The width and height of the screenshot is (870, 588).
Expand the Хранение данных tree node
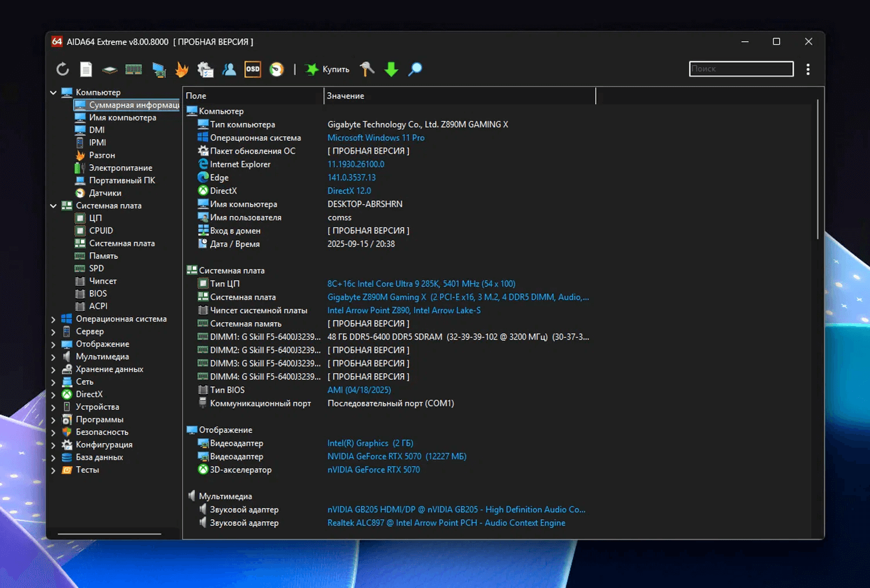[x=53, y=370]
